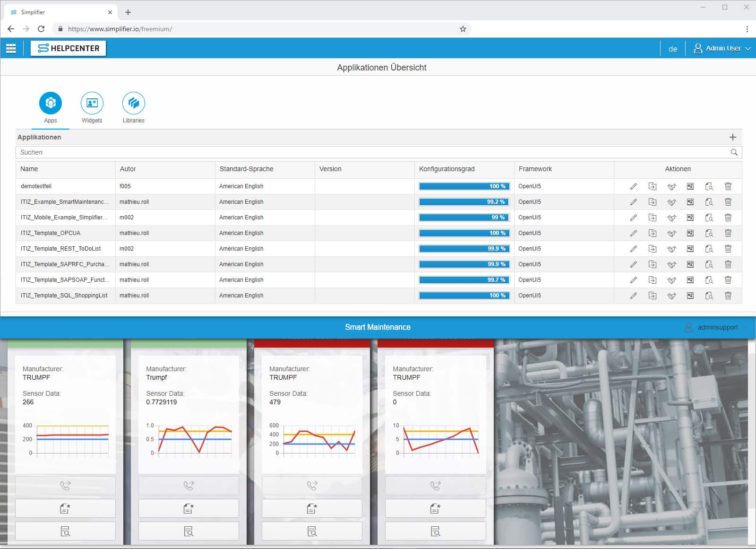The image size is (756, 549).
Task: Click the 99.2 % progress bar
Action: [x=464, y=202]
